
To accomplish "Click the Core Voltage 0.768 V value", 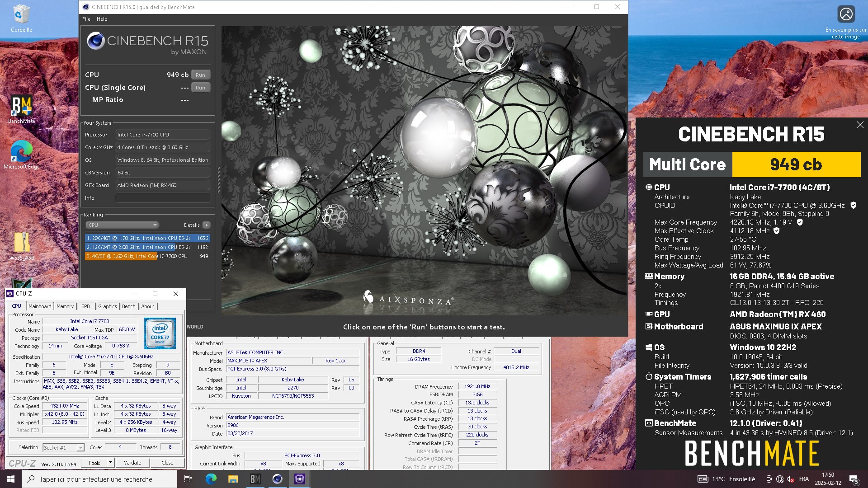I will coord(121,346).
